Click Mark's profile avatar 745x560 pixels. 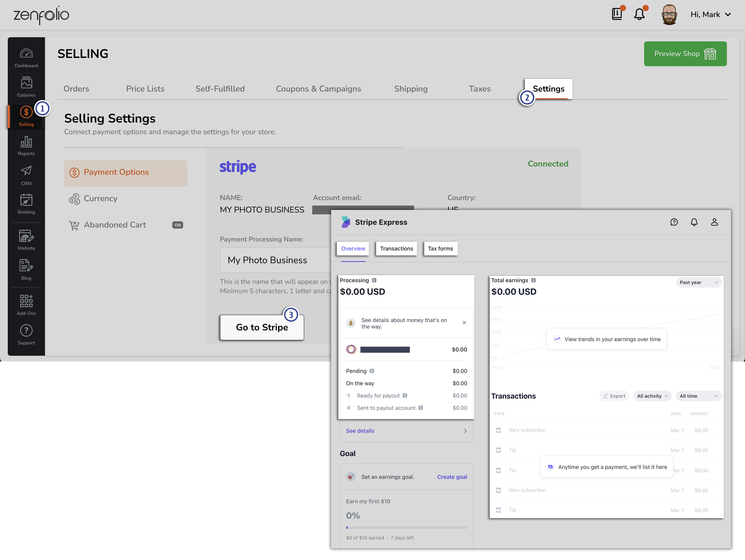(669, 14)
